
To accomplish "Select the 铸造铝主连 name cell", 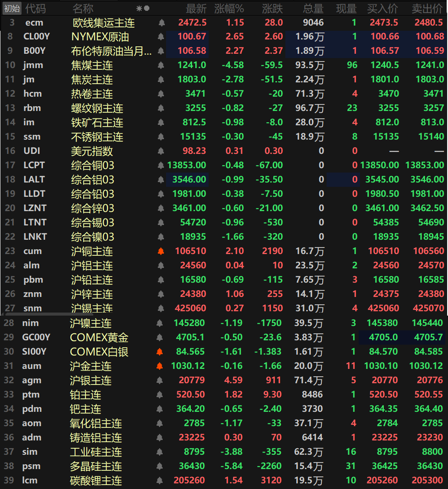I will tap(96, 438).
